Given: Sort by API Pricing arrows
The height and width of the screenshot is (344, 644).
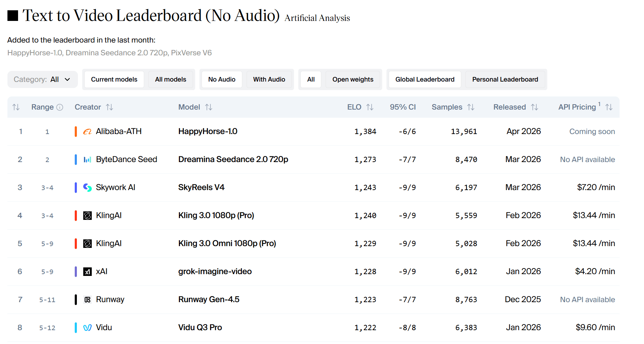Looking at the screenshot, I should [609, 107].
